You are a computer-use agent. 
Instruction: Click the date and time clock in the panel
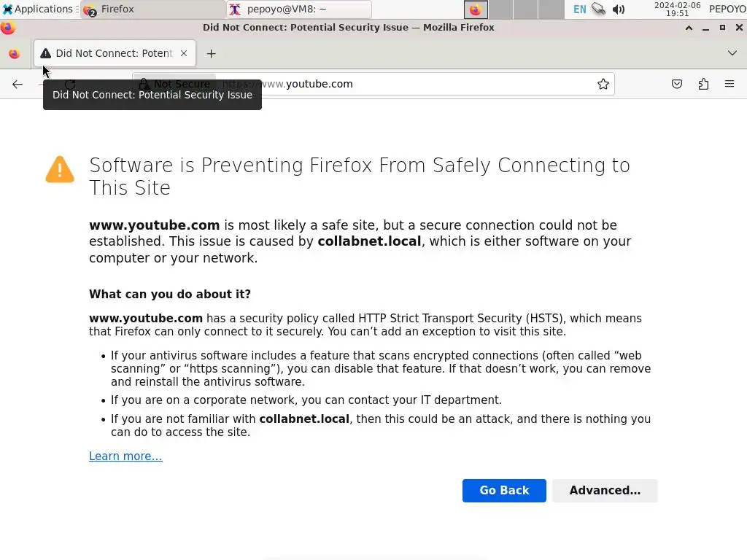pos(677,9)
